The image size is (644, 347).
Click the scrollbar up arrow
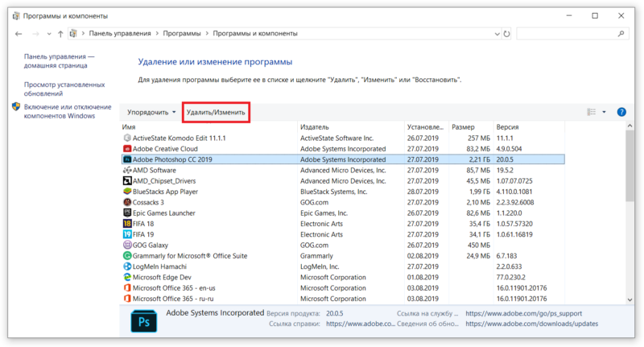[x=630, y=126]
